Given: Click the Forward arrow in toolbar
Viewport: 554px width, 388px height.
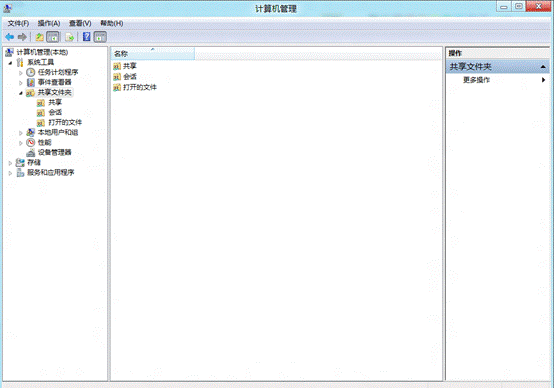Looking at the screenshot, I should [22, 37].
